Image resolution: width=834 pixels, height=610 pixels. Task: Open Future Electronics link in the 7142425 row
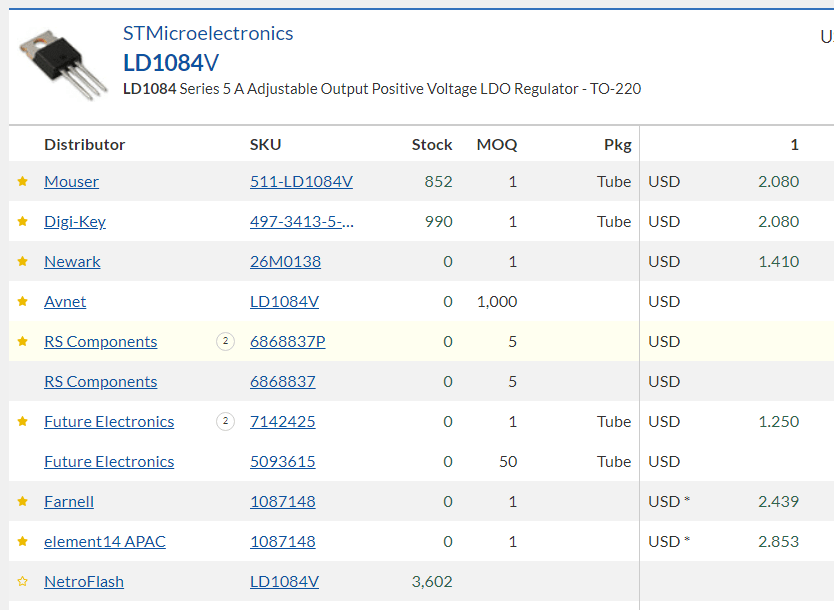pyautogui.click(x=109, y=422)
